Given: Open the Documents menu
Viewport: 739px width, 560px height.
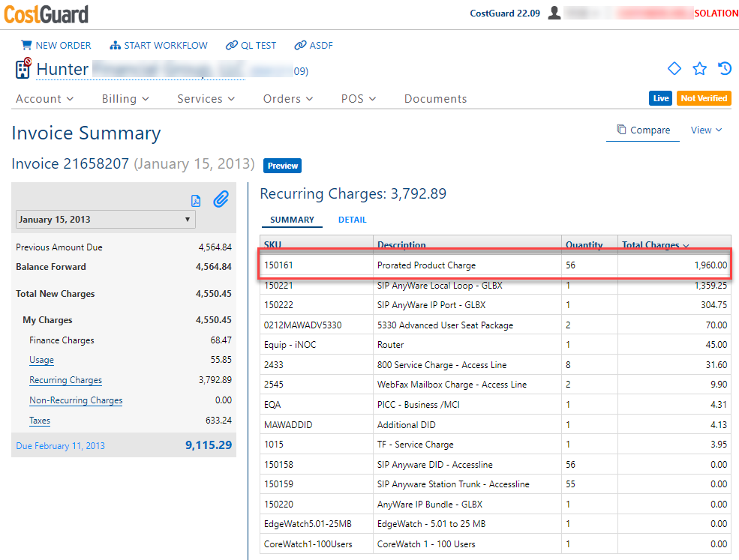Looking at the screenshot, I should (x=435, y=98).
